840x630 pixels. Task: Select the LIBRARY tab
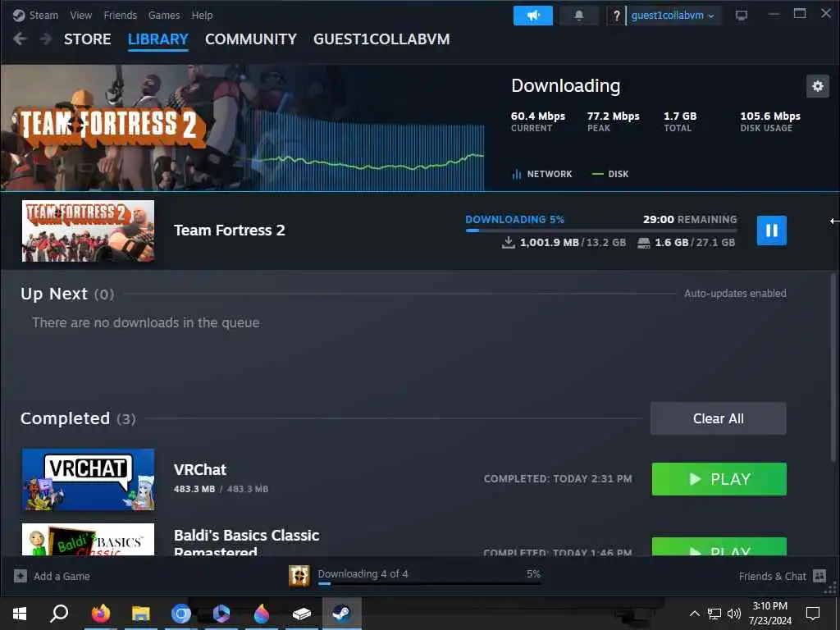tap(158, 39)
